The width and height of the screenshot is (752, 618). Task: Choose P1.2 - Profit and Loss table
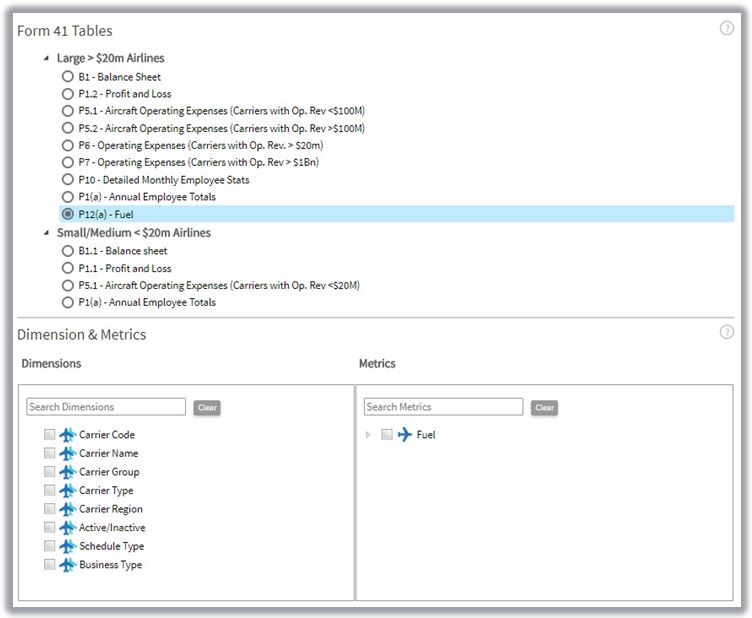pos(67,94)
